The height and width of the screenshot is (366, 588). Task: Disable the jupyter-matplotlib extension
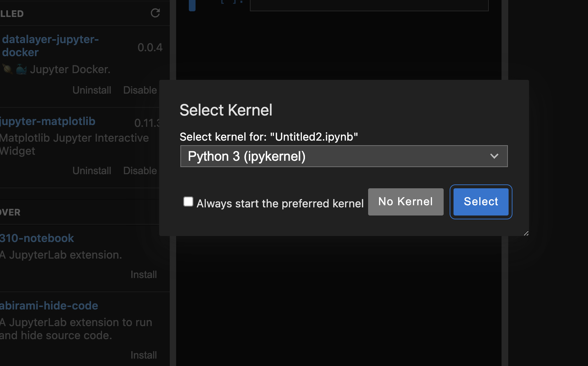click(140, 171)
